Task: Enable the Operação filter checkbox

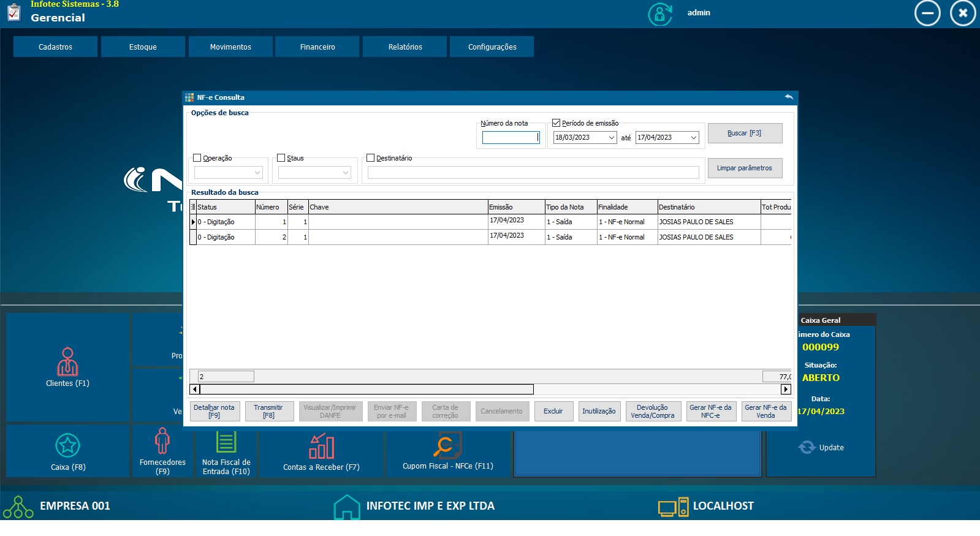Action: (x=197, y=158)
